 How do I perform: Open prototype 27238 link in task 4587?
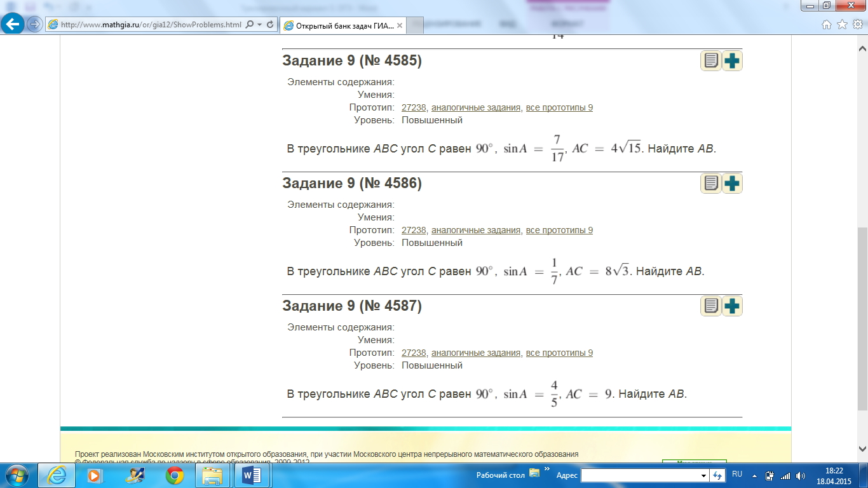[x=414, y=353]
